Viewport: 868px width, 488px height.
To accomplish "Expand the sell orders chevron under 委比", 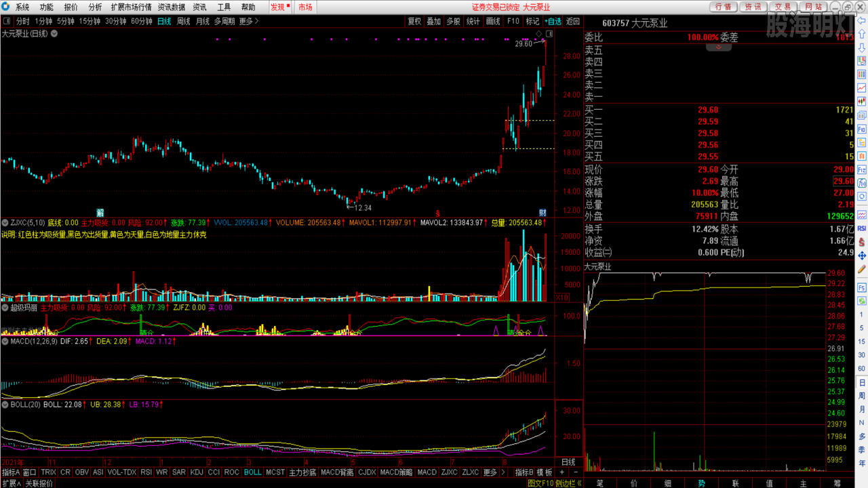I will tap(718, 47).
